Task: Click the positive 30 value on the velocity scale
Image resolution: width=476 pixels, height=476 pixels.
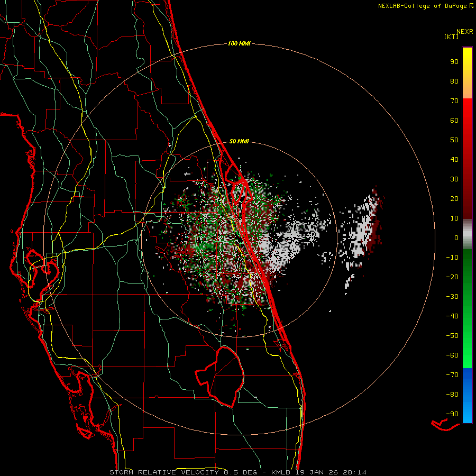Action: click(x=454, y=179)
